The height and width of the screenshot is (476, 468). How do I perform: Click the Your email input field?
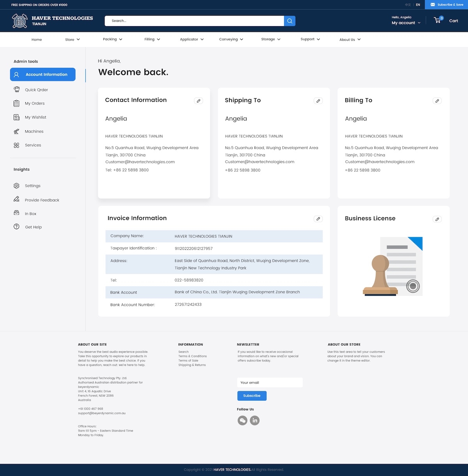[269, 382]
